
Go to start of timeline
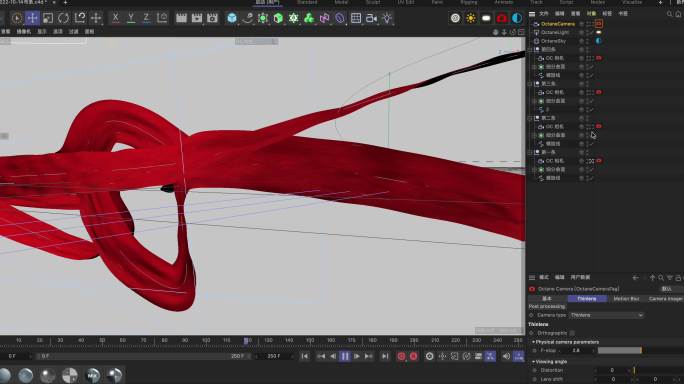coord(304,356)
